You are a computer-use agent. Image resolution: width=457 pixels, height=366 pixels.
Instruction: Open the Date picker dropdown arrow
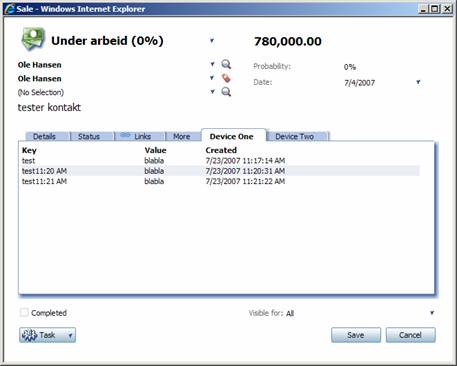[x=418, y=82]
